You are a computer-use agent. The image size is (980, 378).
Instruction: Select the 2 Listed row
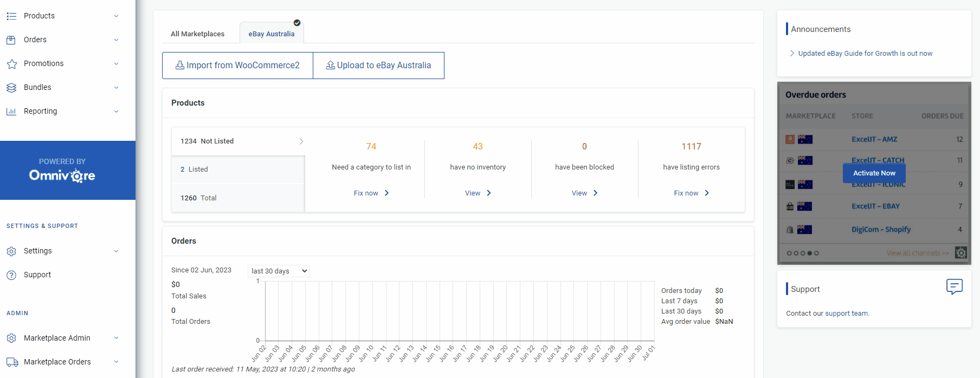pyautogui.click(x=238, y=170)
